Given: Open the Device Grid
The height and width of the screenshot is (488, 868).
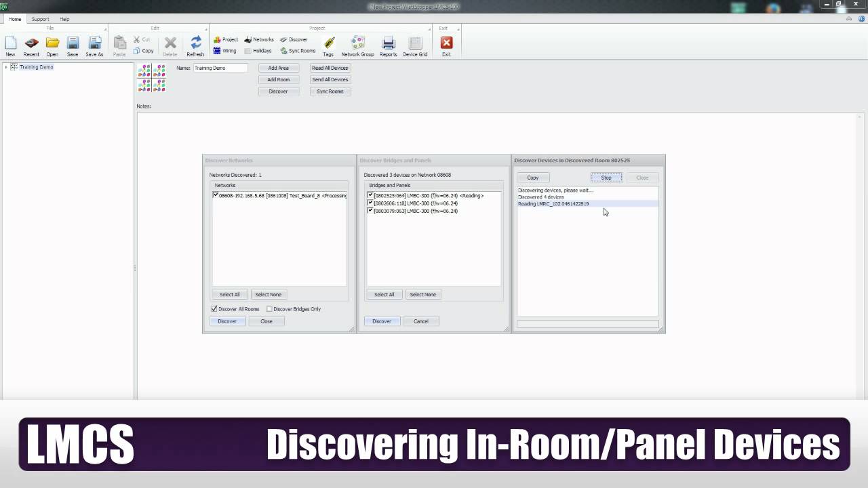Looking at the screenshot, I should (415, 46).
